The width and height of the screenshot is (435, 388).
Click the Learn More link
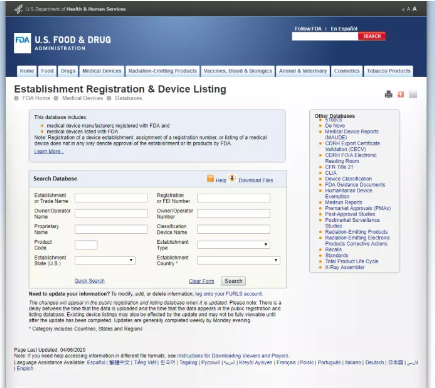(49, 152)
